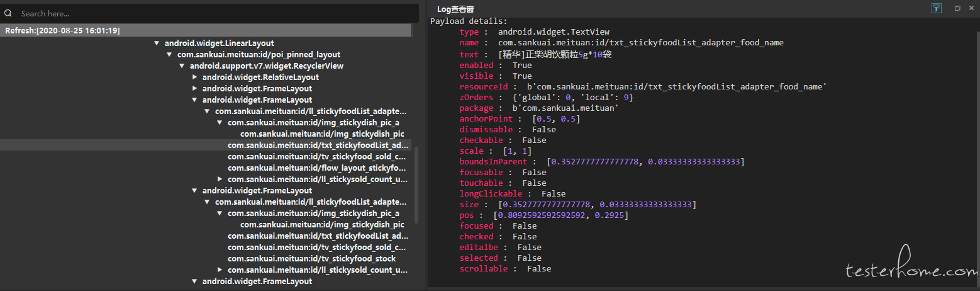Click the package value b'com.sankuai.meituan'

pos(565,108)
